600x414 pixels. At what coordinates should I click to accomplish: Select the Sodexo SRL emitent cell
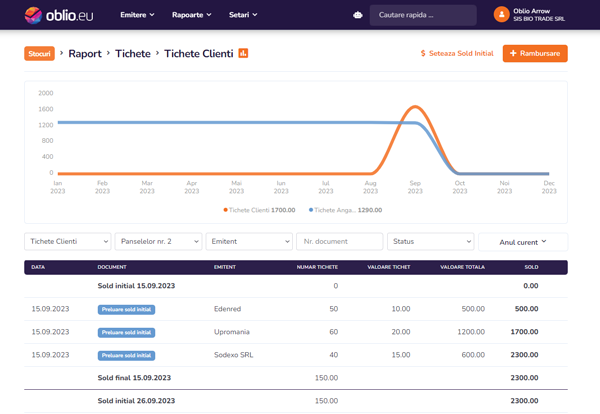coord(233,355)
